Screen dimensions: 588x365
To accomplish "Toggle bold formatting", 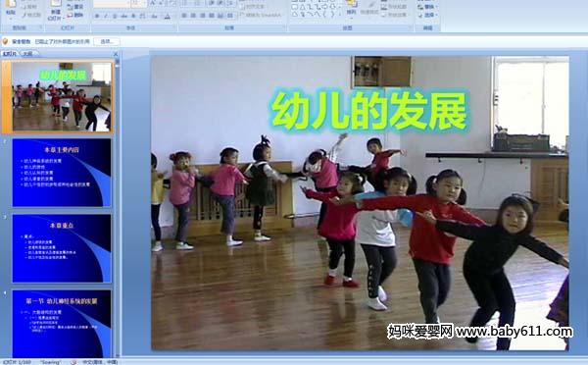I will click(97, 16).
